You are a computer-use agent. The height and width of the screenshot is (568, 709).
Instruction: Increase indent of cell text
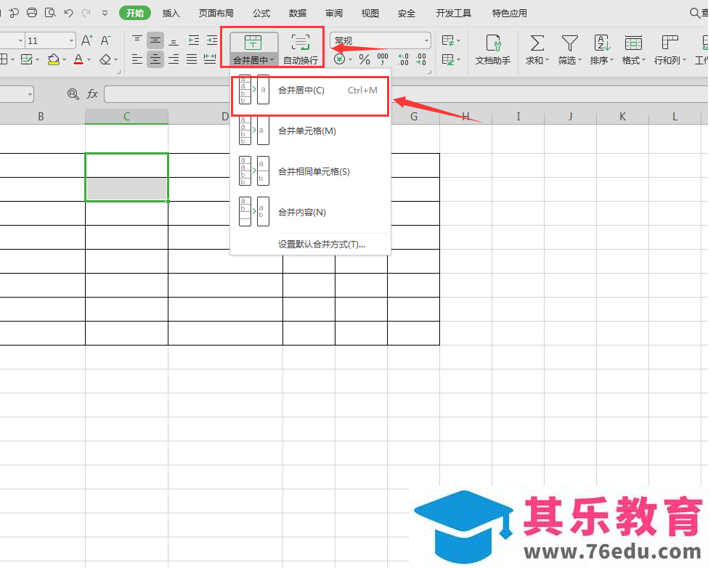click(212, 41)
